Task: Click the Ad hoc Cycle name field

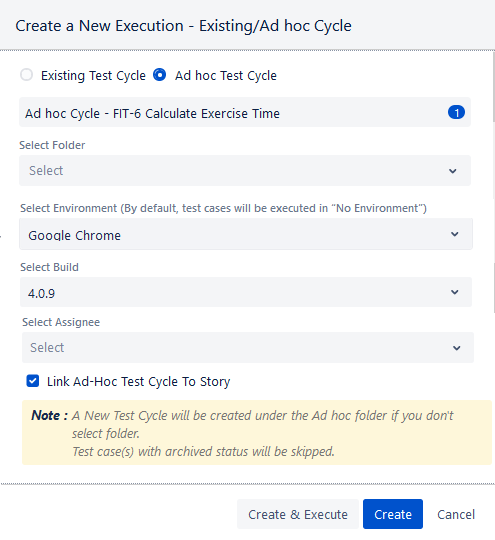Action: [x=245, y=113]
